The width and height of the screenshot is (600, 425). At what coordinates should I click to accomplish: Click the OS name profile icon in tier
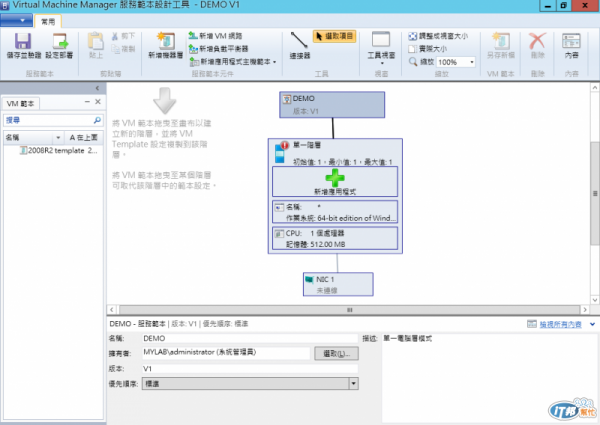pos(279,207)
